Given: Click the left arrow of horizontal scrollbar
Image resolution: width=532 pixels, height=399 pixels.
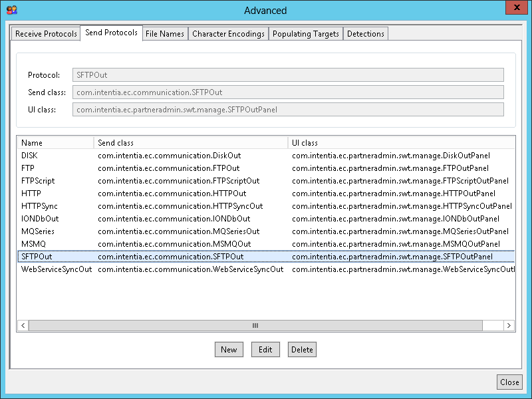Looking at the screenshot, I should 23,326.
